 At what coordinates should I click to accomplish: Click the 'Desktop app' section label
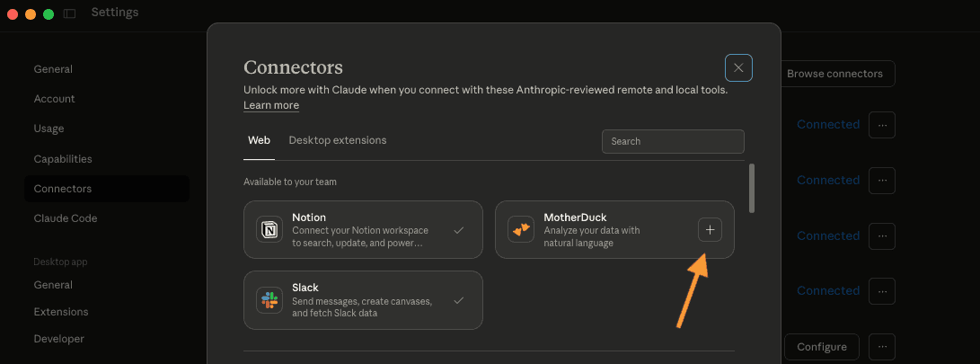click(x=60, y=262)
